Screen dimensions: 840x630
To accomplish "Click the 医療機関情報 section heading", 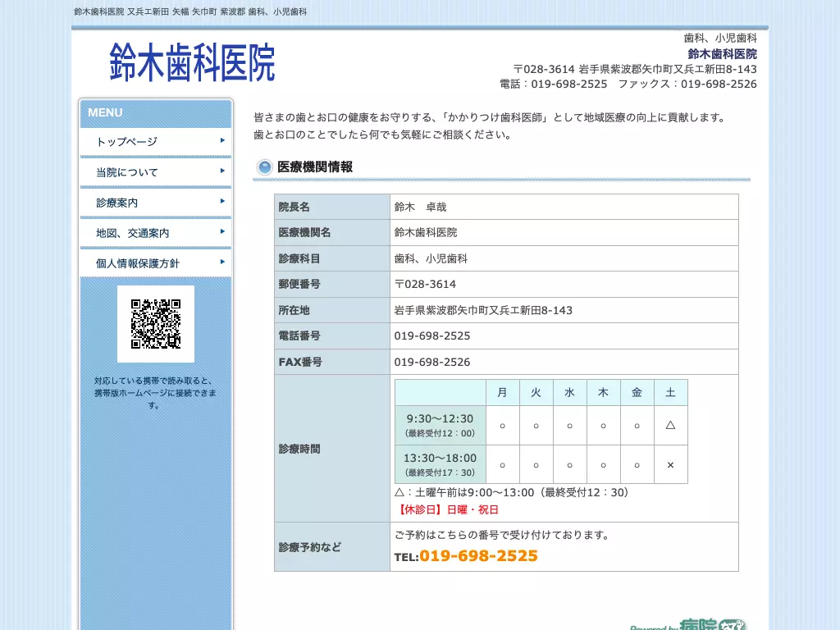I will 315,167.
